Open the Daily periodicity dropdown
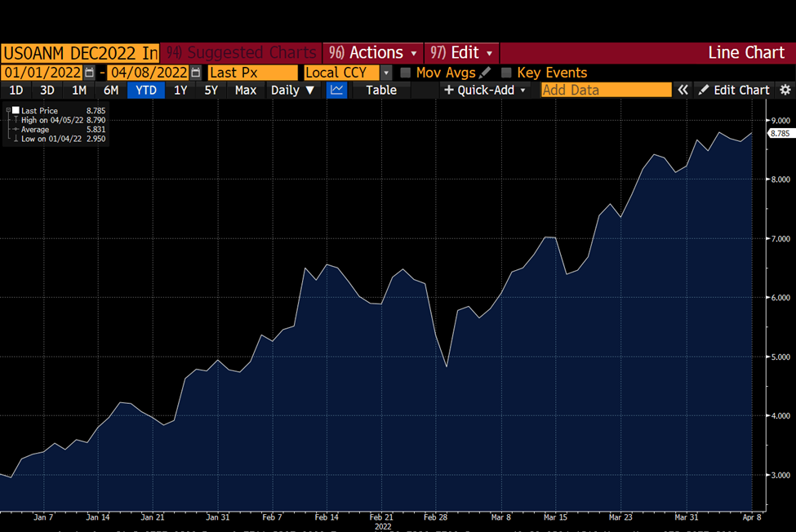Image resolution: width=796 pixels, height=532 pixels. (x=292, y=91)
